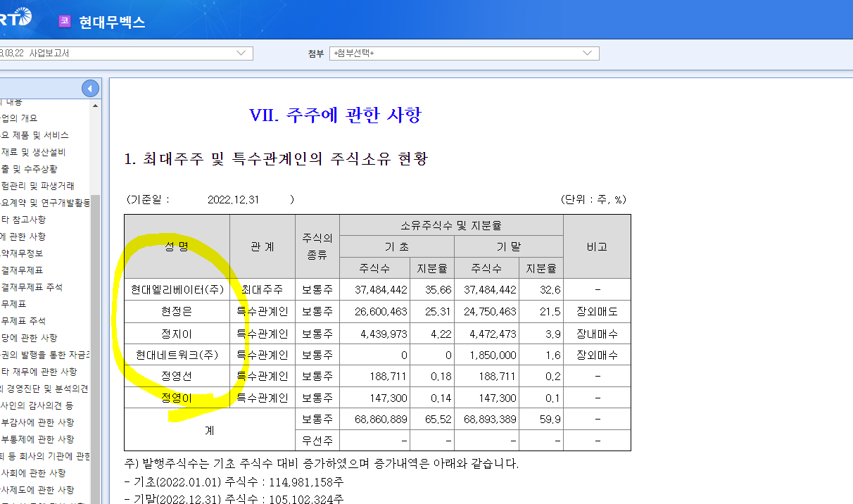
Task: Click heading 최대주주 및 특수관계인의 주식소유 현황
Action: coord(276,158)
